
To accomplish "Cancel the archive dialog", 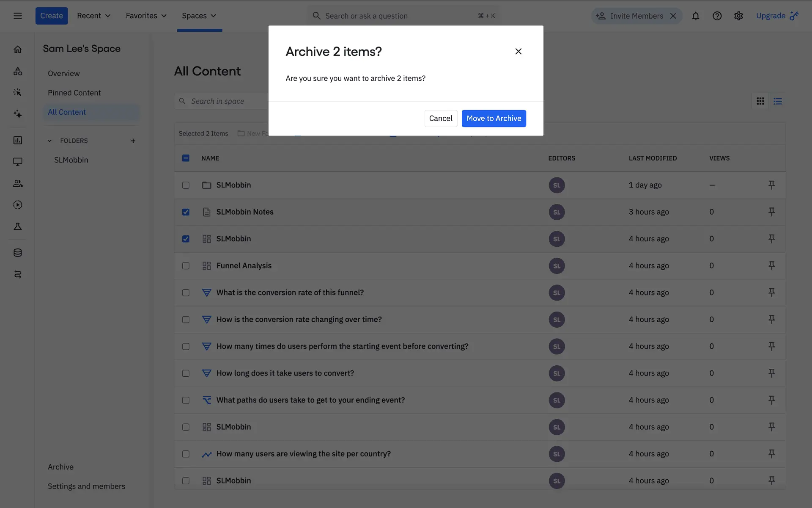I will point(440,119).
